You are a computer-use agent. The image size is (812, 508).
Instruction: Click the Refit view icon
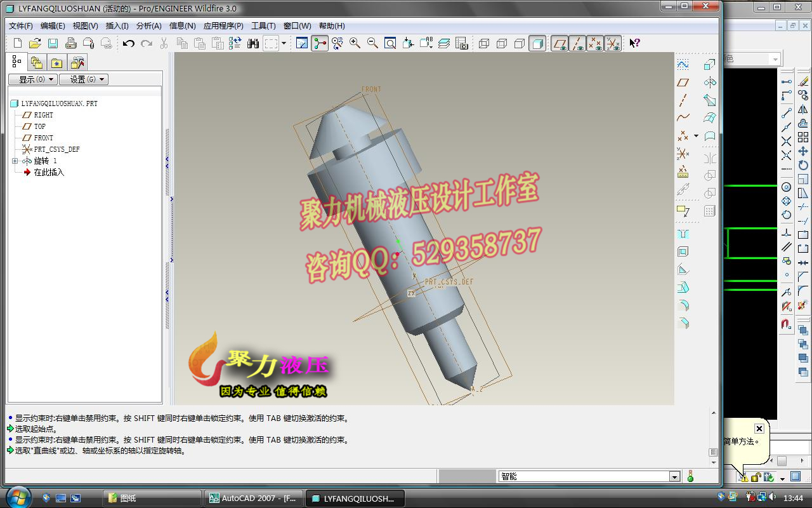click(x=389, y=43)
